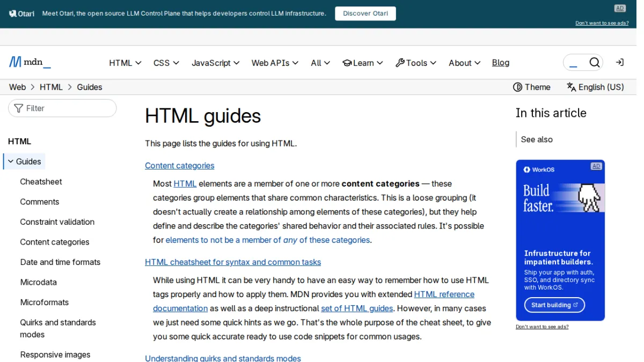Click Web in the breadcrumb
This screenshot has height=362, width=644.
pyautogui.click(x=17, y=87)
